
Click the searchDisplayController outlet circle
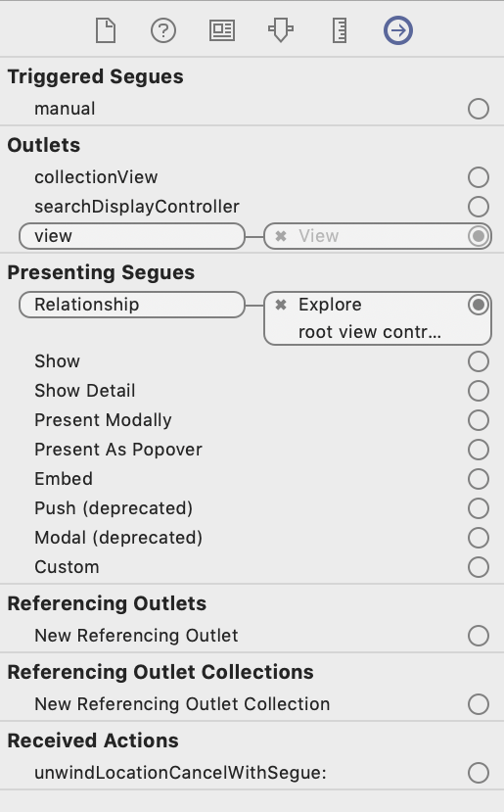click(479, 207)
